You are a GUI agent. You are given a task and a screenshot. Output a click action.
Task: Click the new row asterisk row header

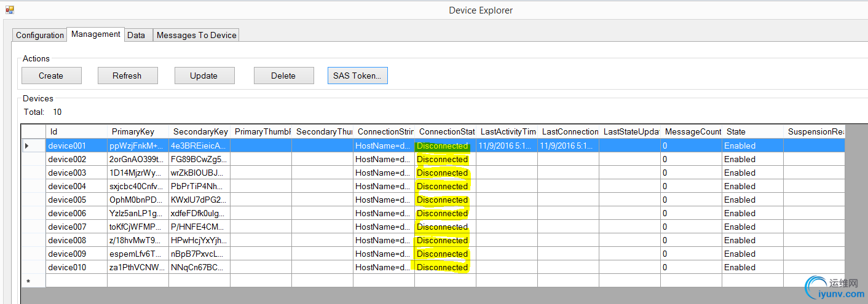pos(33,281)
